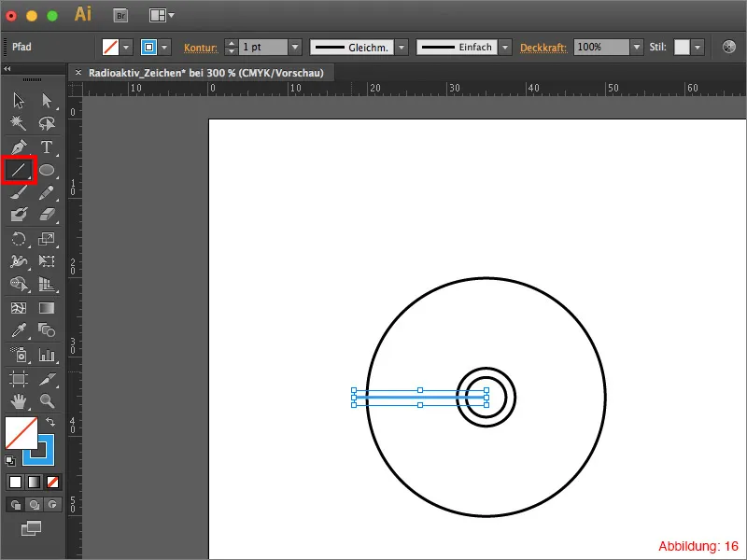Select the Scale tool
747x560 pixels.
47,238
